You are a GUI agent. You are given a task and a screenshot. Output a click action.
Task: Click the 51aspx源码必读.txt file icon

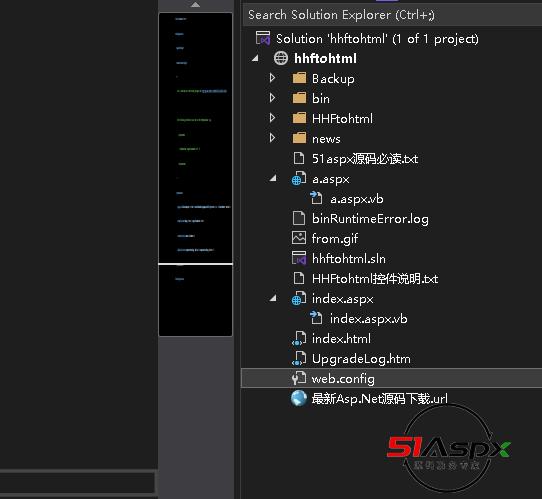click(299, 158)
